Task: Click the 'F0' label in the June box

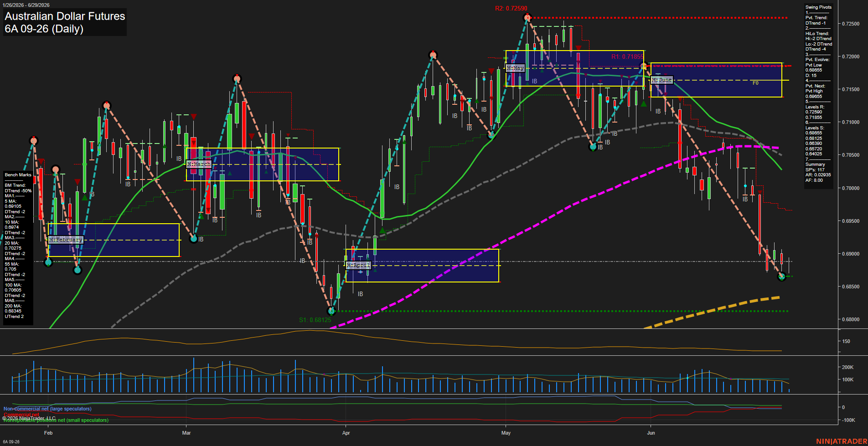Action: click(x=755, y=83)
